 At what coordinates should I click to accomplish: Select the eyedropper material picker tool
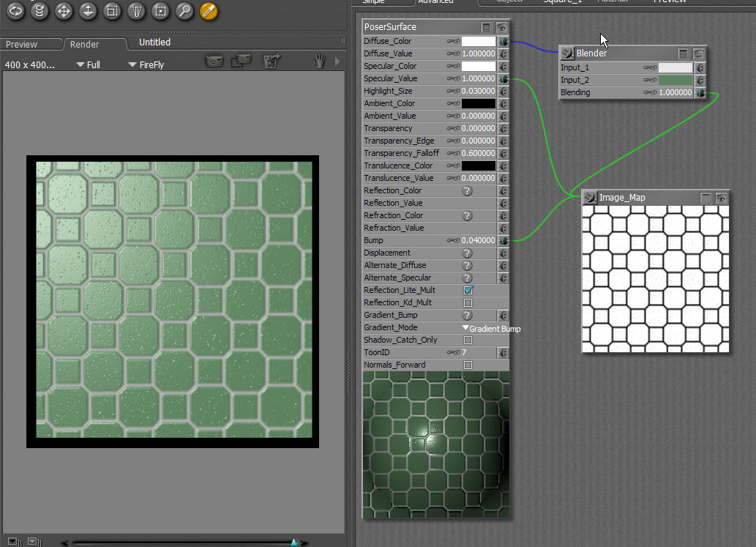[209, 11]
